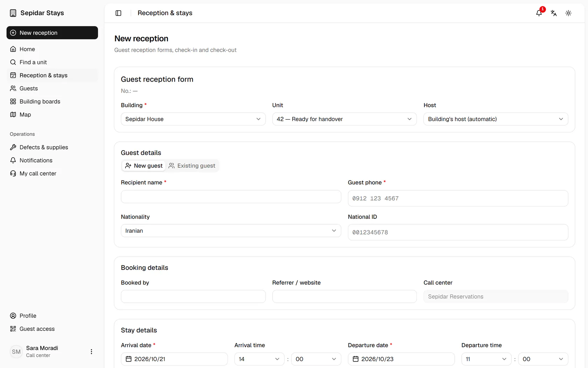This screenshot has width=588, height=368.
Task: Select the New guest tab
Action: click(144, 166)
